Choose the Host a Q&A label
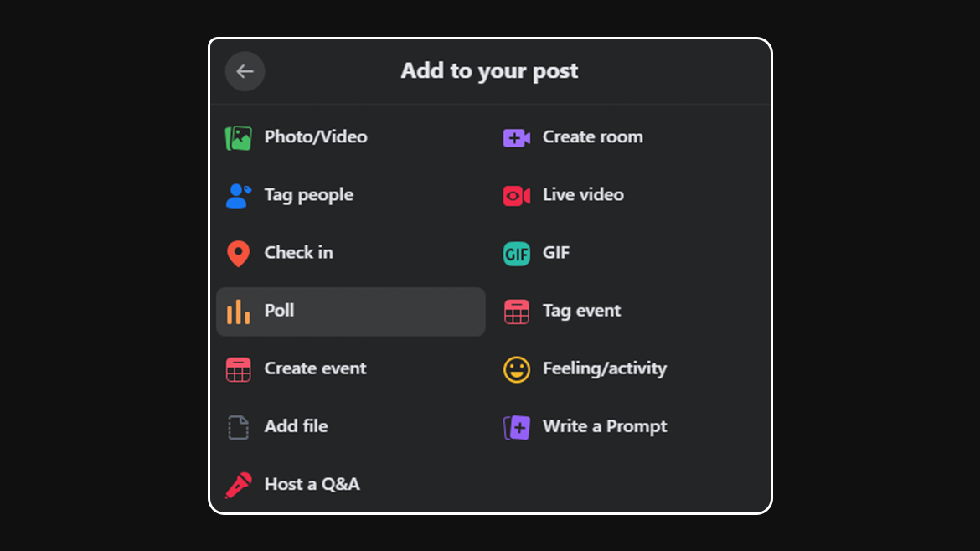 (312, 484)
